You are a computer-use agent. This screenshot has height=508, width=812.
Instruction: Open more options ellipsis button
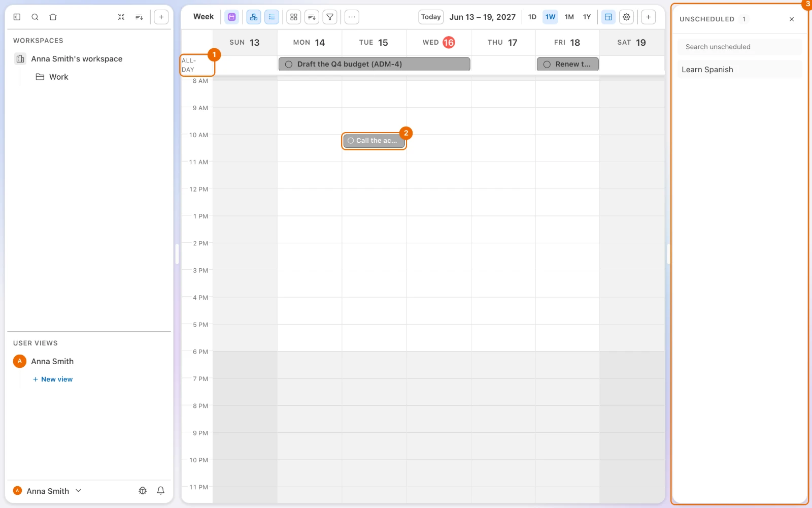pyautogui.click(x=352, y=17)
